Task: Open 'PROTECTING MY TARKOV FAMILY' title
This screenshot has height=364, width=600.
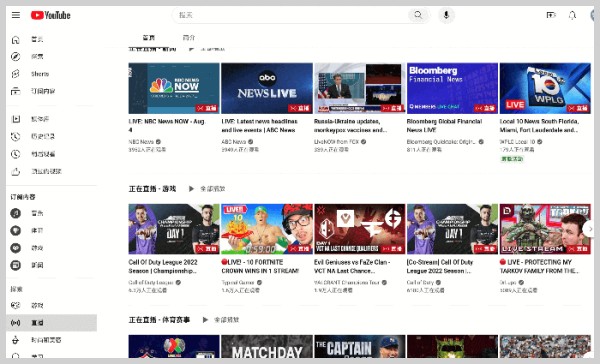Action: click(540, 266)
